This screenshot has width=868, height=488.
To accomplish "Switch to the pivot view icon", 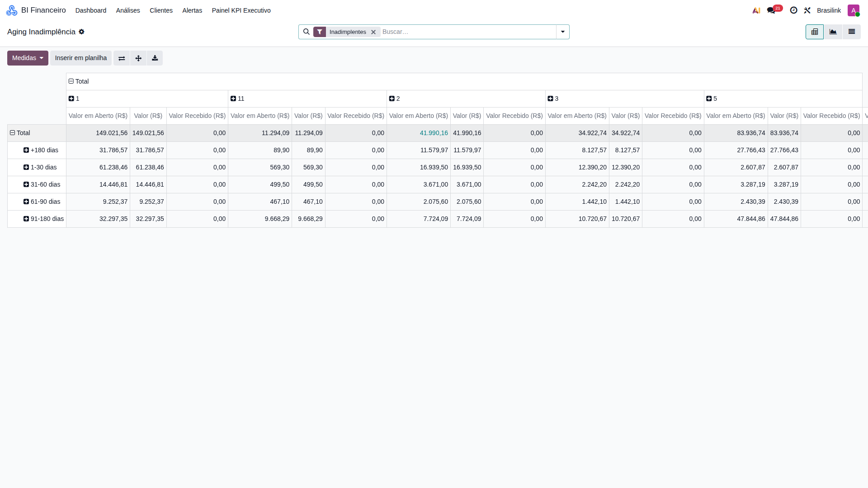I will [x=815, y=32].
